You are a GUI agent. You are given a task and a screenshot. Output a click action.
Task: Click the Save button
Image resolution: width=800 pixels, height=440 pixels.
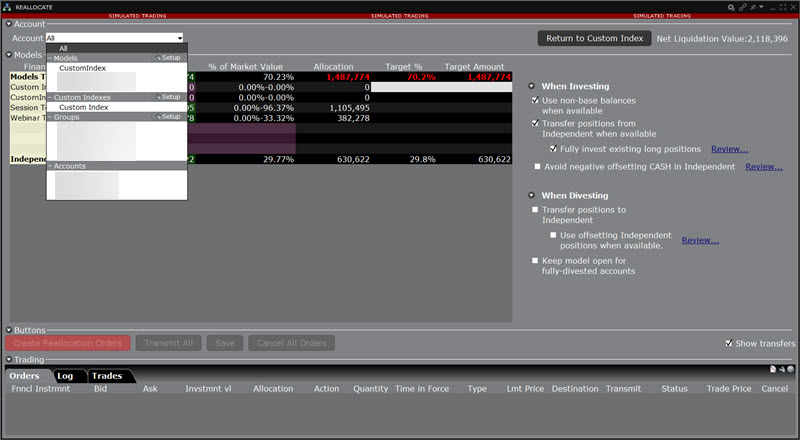(225, 343)
